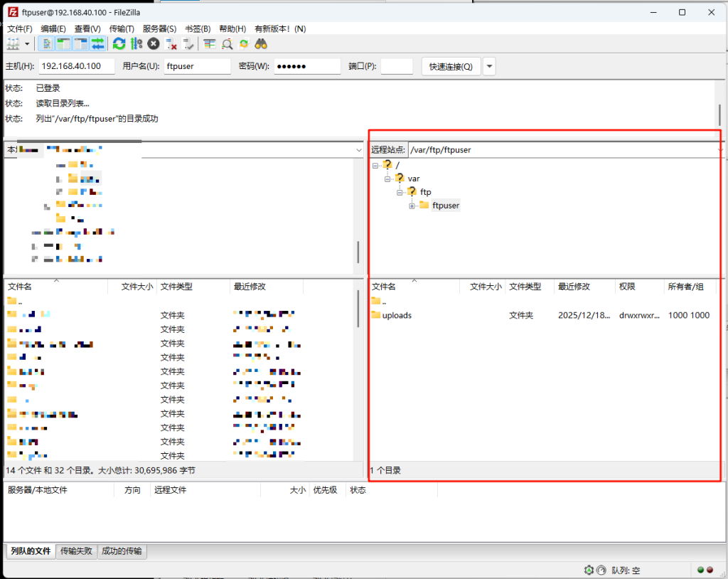Open the Site Manager
This screenshot has width=728, height=579.
pyautogui.click(x=11, y=43)
